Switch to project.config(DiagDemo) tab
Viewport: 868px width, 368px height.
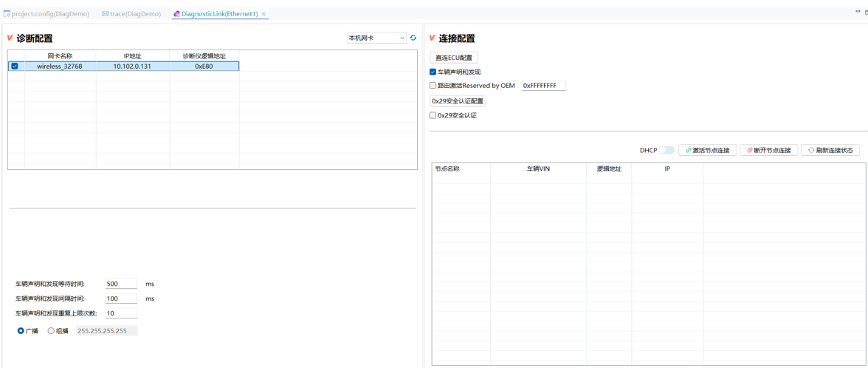point(46,14)
